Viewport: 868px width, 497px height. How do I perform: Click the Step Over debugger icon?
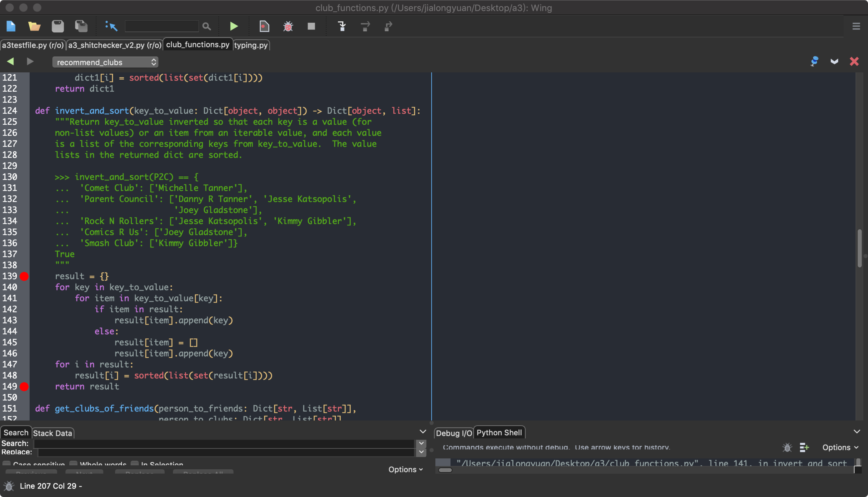coord(365,26)
